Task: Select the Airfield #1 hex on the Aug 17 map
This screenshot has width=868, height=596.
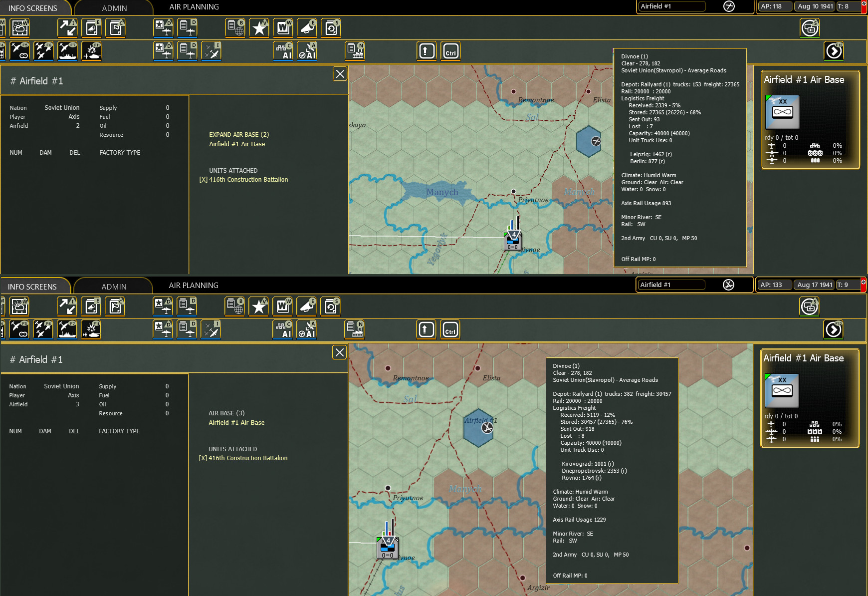Action: point(479,427)
